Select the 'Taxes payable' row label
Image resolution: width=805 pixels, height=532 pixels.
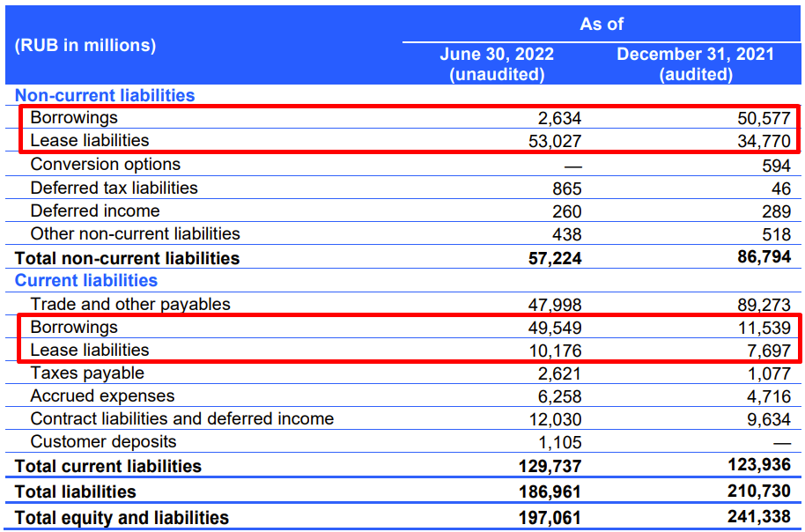[87, 373]
